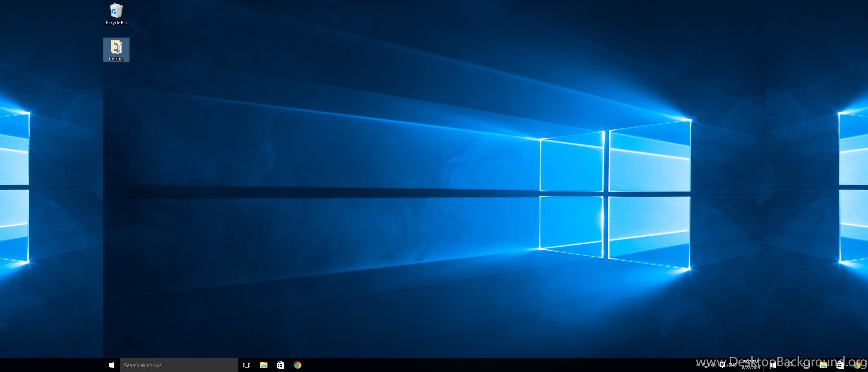
Task: Click the ENG input language indicator
Action: click(732, 365)
